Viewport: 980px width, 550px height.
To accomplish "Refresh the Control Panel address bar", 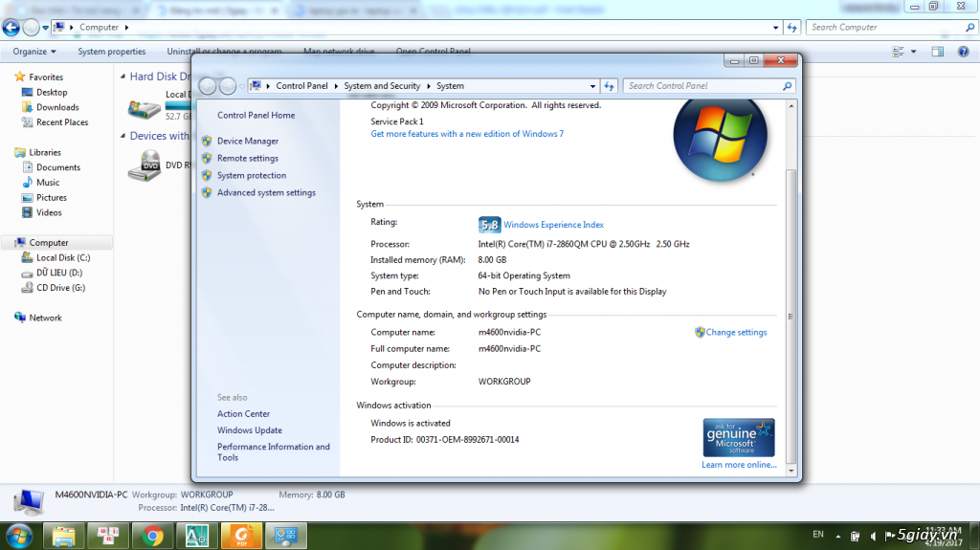I will (x=609, y=86).
